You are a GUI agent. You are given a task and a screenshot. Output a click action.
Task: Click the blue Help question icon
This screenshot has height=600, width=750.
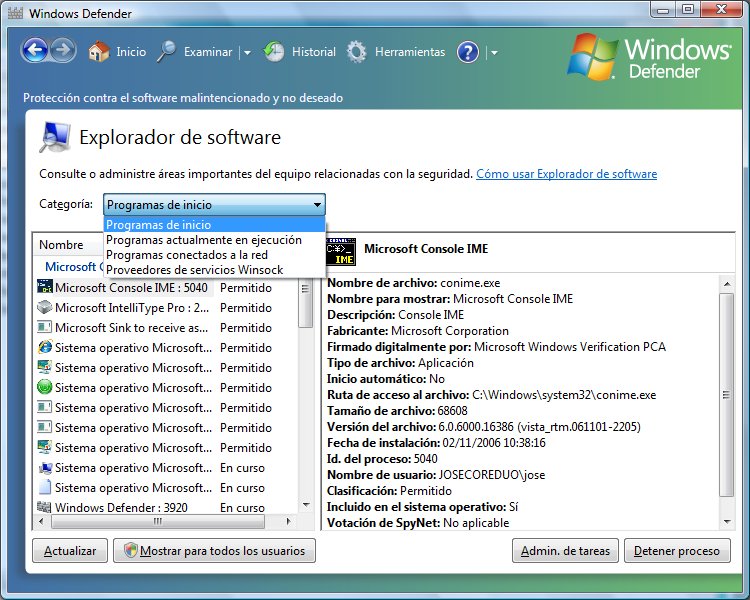[x=468, y=52]
